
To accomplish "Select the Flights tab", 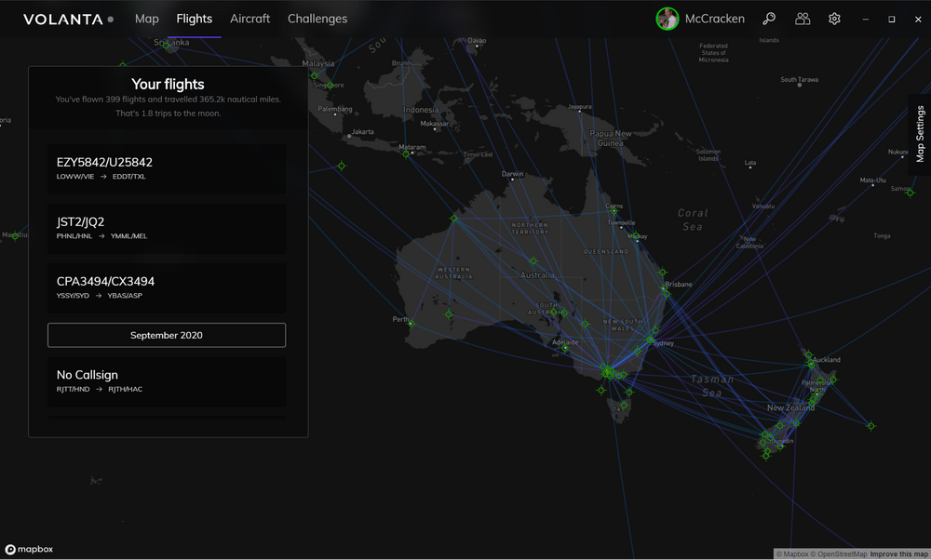I will pos(194,18).
